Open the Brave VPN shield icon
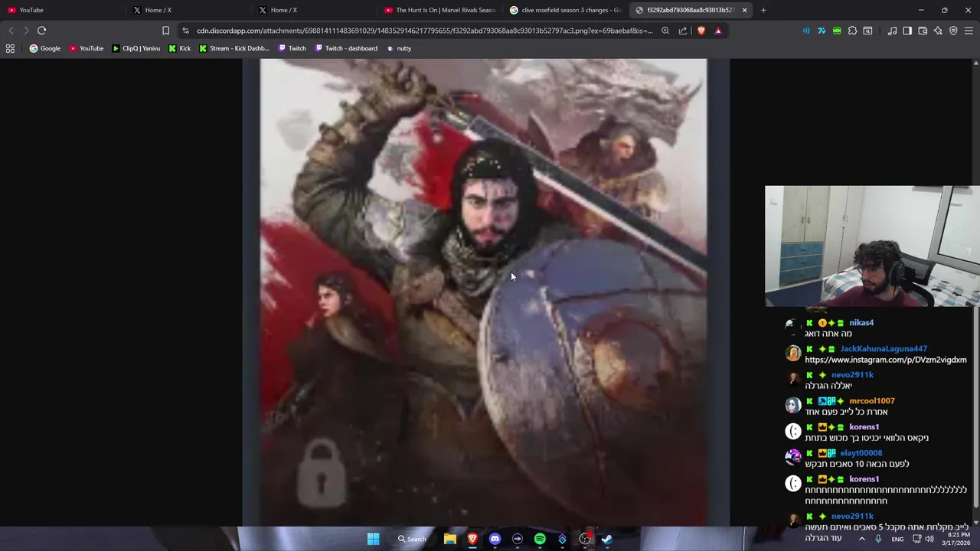980x551 pixels. [x=953, y=31]
